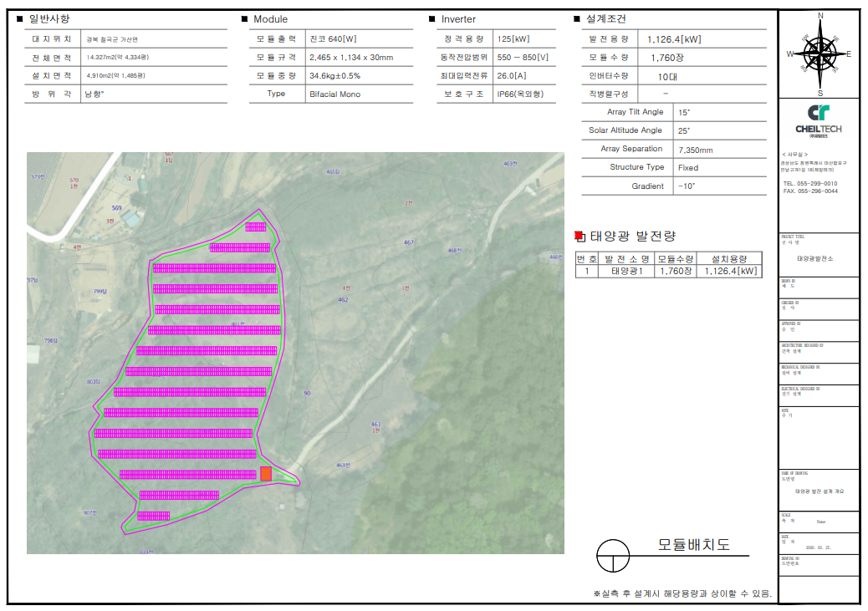Click the Array Tilt Angle 15° value

(x=684, y=112)
